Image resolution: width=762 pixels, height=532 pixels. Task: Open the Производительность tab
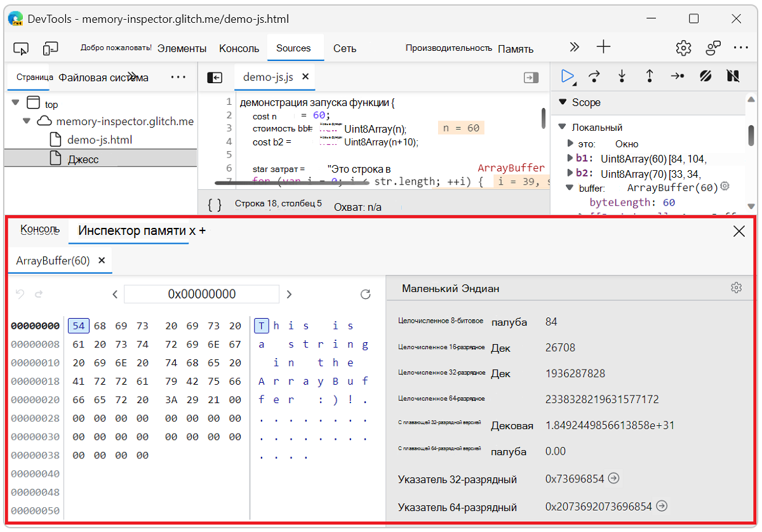[x=449, y=48]
